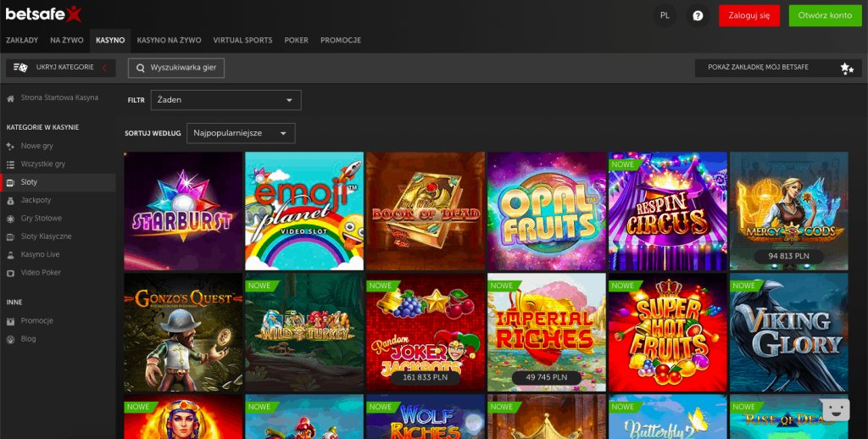Switch to the Na żywo tab
Image resolution: width=868 pixels, height=439 pixels.
coord(66,41)
